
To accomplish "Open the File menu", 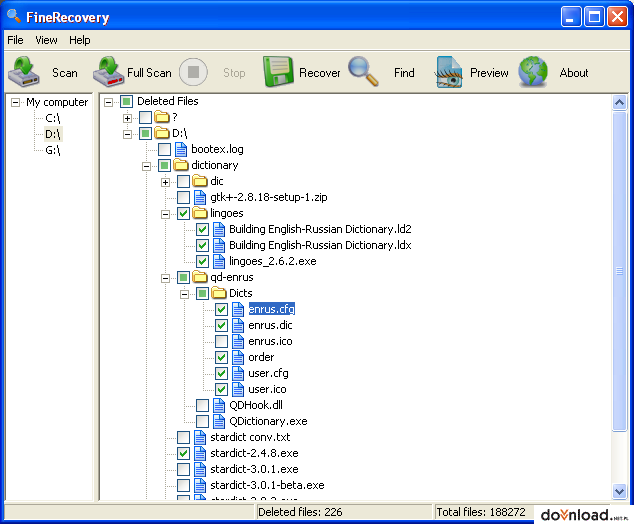I will coord(15,40).
